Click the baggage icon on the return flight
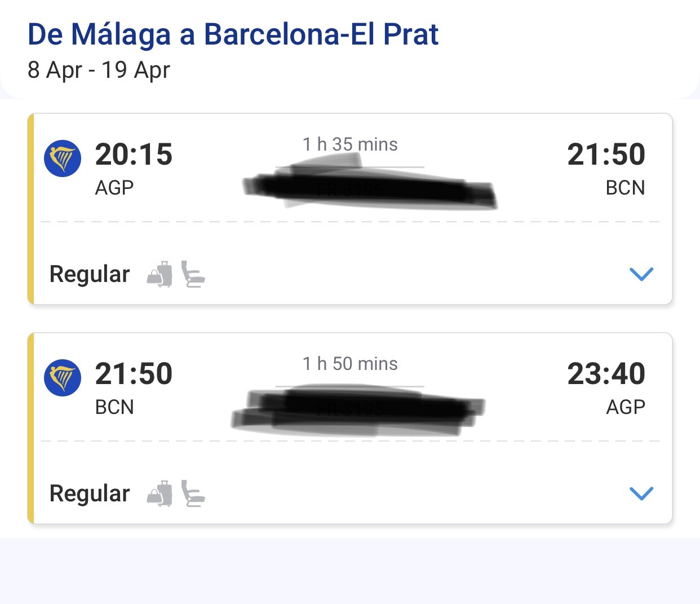 click(x=161, y=494)
